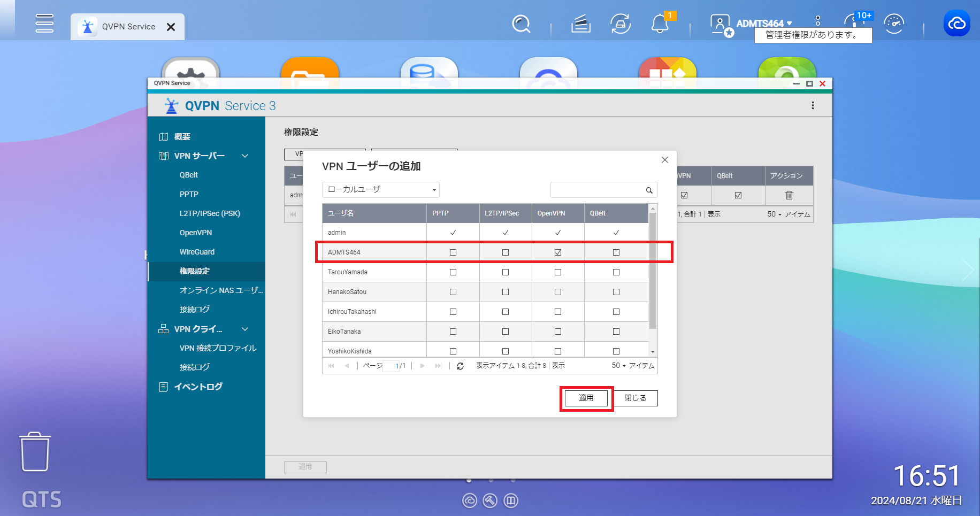This screenshot has width=980, height=516.
Task: Enable OpenVPN for TarouYamada
Action: click(x=558, y=272)
